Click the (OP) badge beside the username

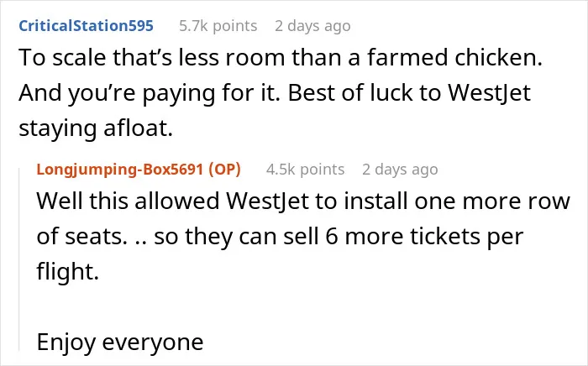pos(224,170)
